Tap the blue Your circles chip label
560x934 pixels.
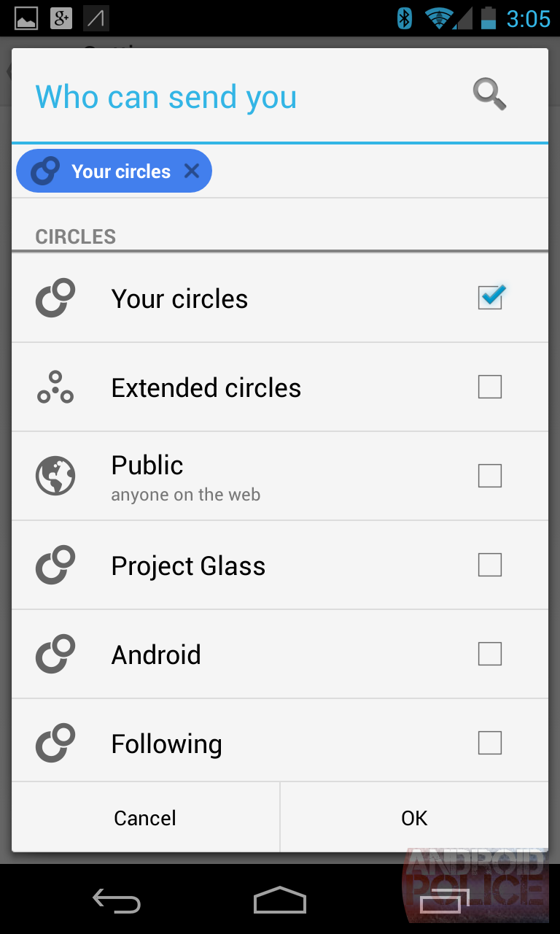click(120, 171)
